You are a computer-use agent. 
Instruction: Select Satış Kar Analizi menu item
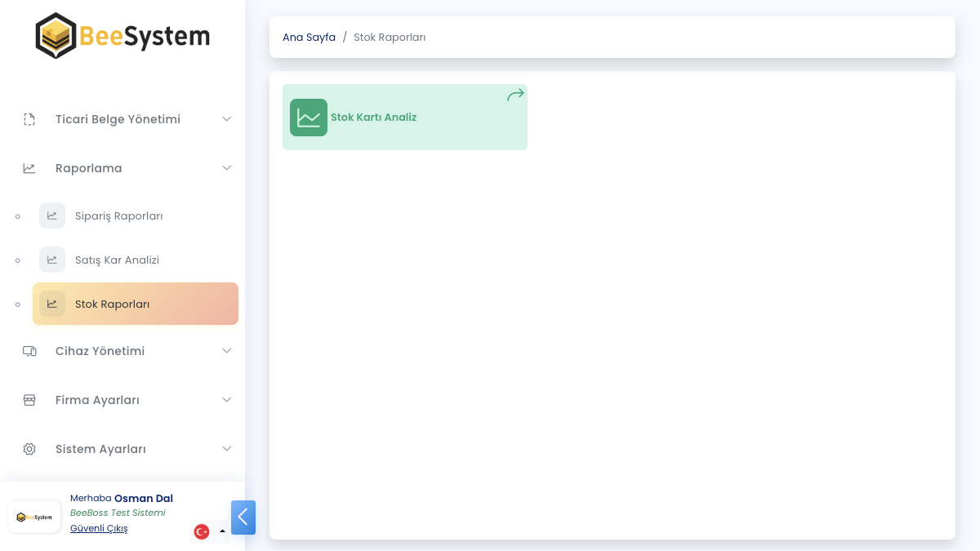(117, 260)
